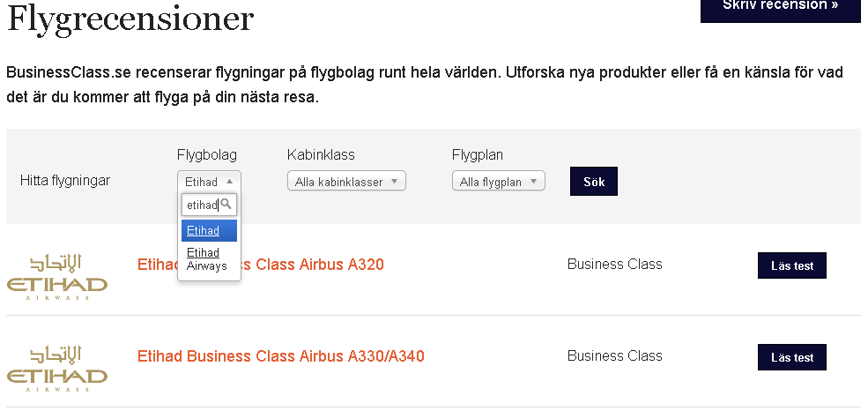868x411 pixels.
Task: Open the Etihad Business Class Airbus A320 link
Action: pos(260,265)
